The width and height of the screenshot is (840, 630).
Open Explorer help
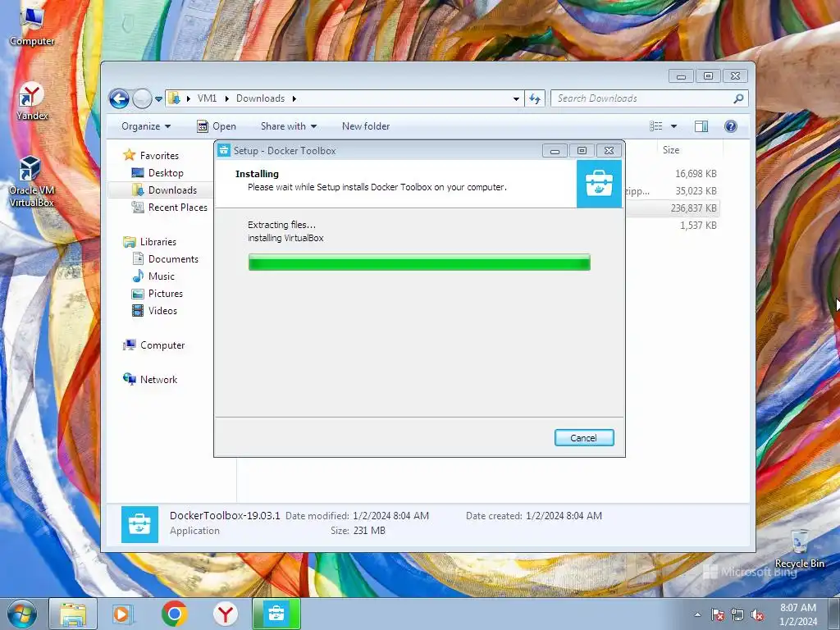point(731,126)
